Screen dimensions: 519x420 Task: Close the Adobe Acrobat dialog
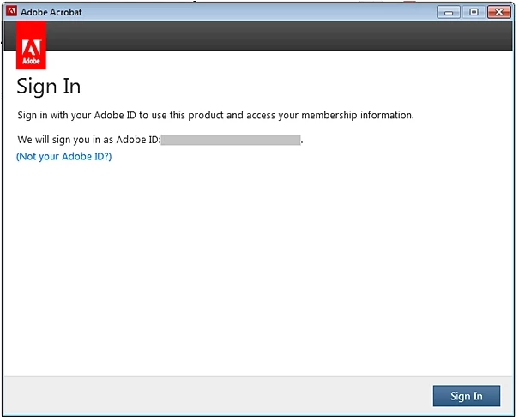pos(498,13)
